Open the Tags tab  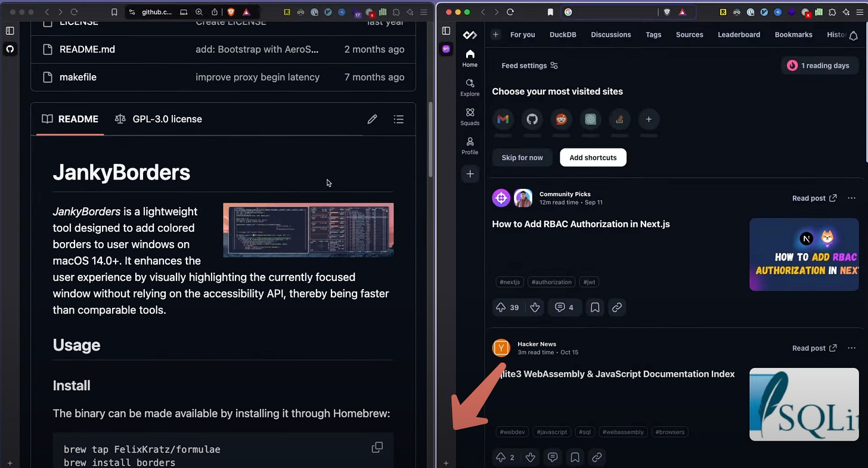[x=653, y=35]
